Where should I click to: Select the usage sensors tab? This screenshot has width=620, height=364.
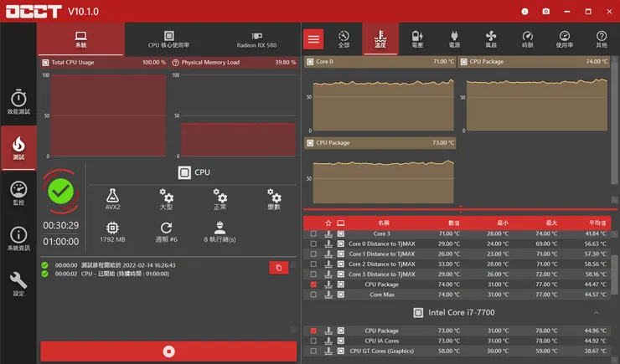click(565, 39)
